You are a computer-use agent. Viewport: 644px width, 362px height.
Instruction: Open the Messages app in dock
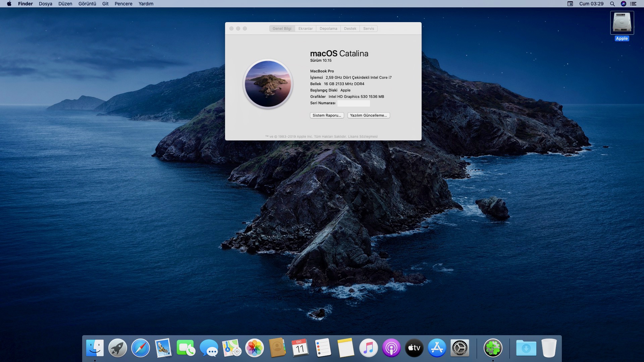pos(209,348)
